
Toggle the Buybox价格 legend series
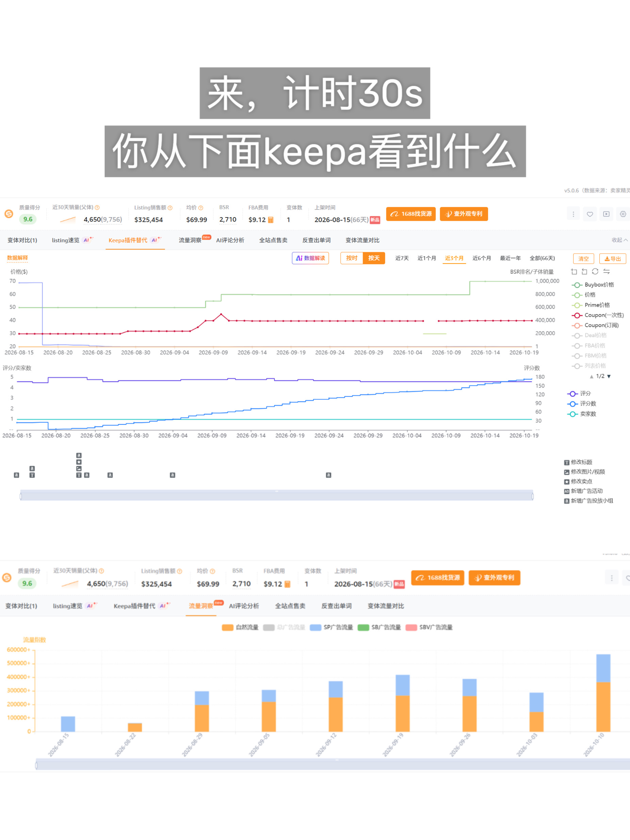click(593, 285)
